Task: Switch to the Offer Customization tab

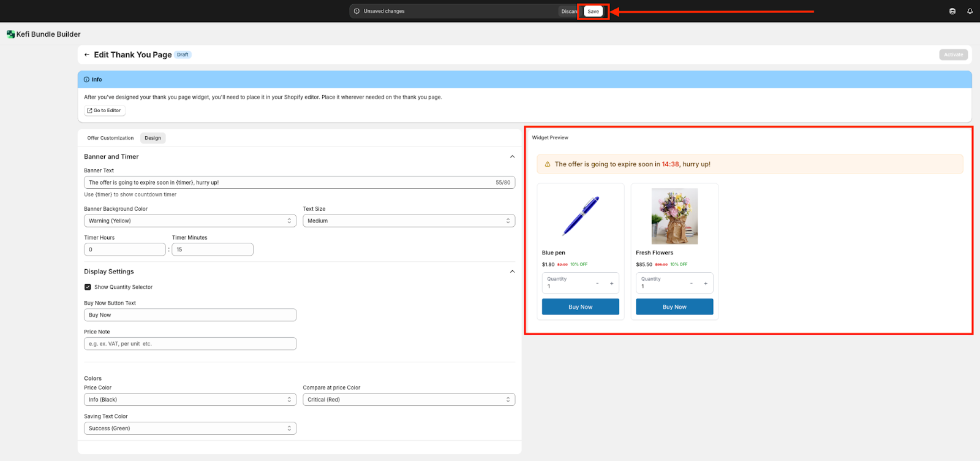Action: pos(110,138)
